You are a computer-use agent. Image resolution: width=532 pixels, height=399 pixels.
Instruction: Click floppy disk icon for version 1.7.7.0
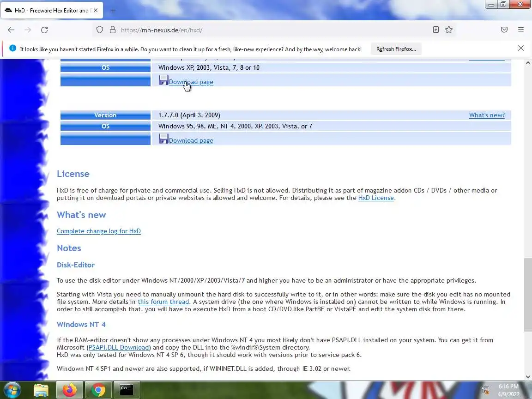(163, 139)
